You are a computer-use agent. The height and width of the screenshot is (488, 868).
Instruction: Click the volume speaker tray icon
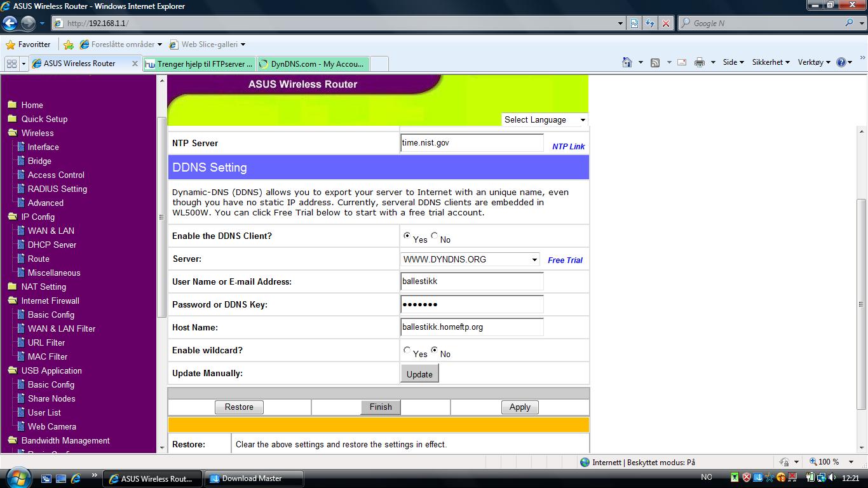coord(832,478)
